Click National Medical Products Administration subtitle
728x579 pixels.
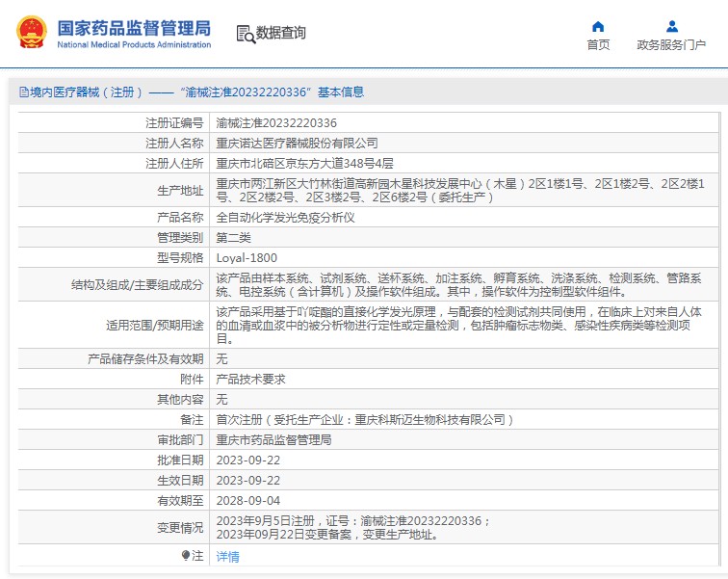pos(134,44)
